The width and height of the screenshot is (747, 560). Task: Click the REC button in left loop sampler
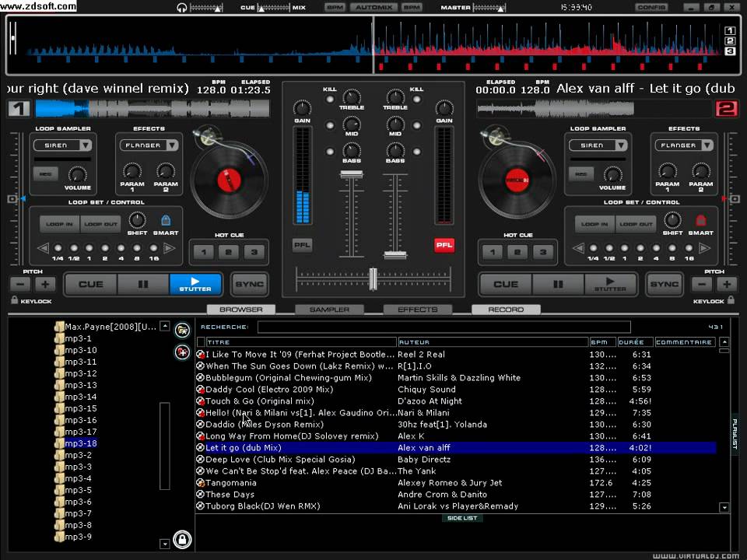[x=45, y=173]
